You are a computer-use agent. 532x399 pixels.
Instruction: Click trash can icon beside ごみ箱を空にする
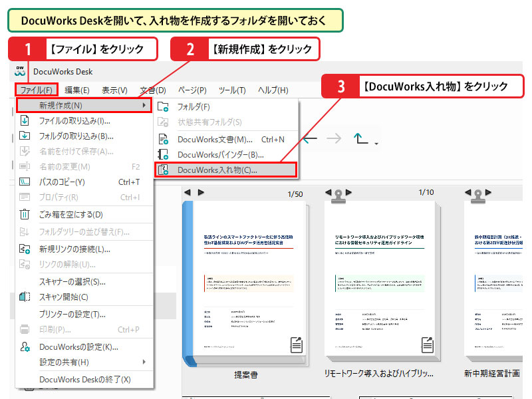pyautogui.click(x=25, y=214)
